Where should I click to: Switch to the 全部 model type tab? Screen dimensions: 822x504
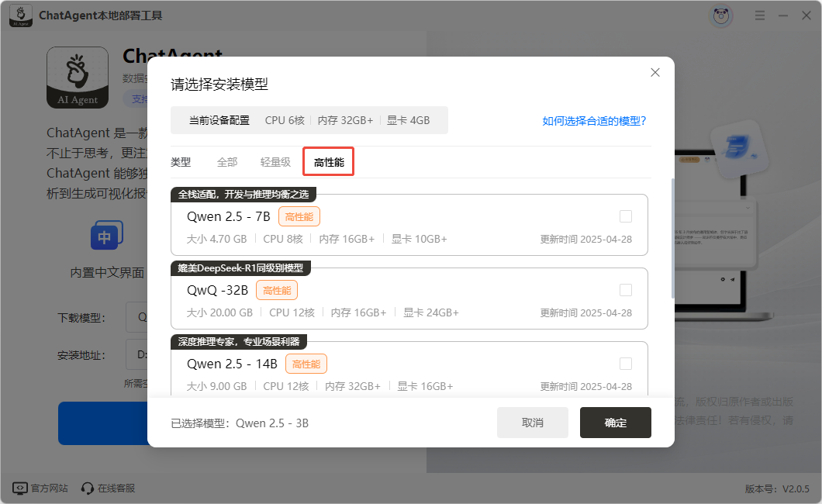click(227, 162)
